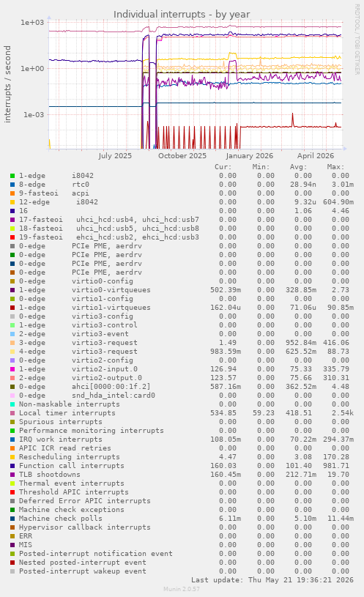Click the July 2025 axis label
The image size is (364, 597).
115,156
